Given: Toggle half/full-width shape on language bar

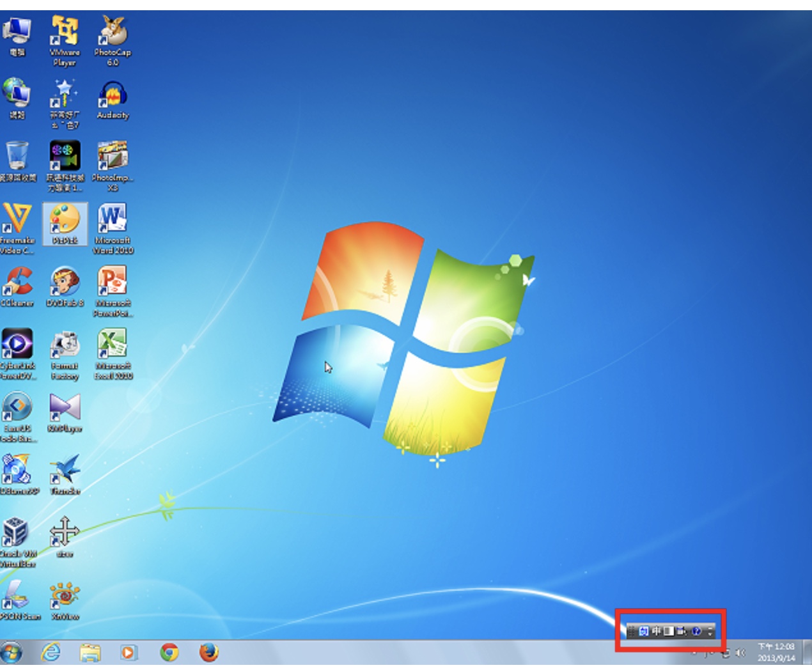Looking at the screenshot, I should [669, 631].
